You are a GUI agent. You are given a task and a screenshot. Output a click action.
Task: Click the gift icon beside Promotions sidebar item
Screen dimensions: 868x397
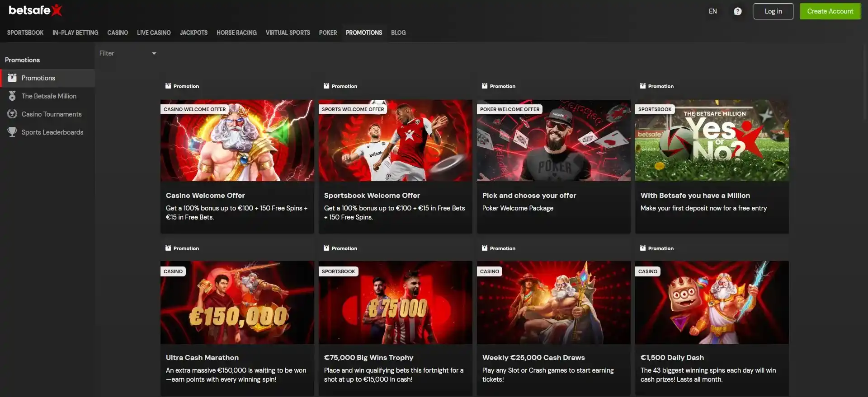(x=12, y=78)
